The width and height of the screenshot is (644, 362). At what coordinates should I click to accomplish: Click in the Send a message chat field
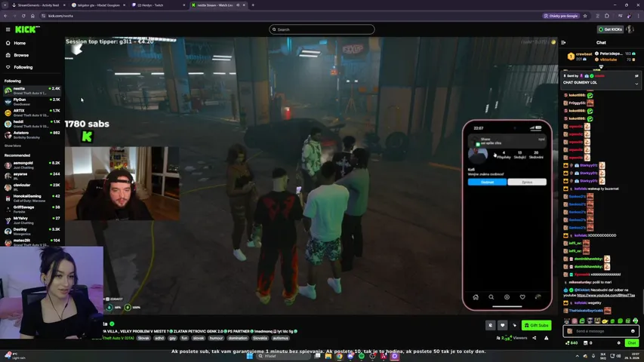600,331
